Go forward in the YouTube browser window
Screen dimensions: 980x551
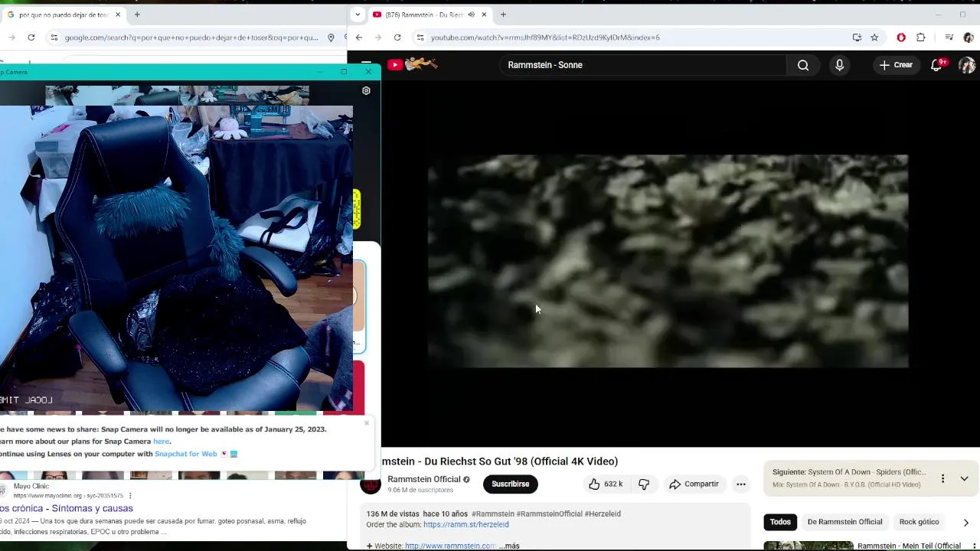click(x=378, y=37)
